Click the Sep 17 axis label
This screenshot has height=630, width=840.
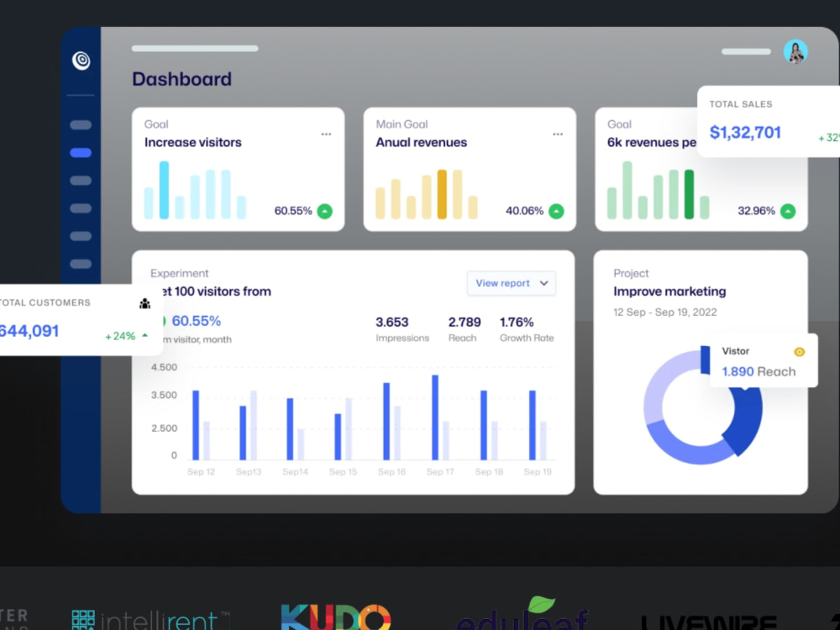pyautogui.click(x=440, y=471)
